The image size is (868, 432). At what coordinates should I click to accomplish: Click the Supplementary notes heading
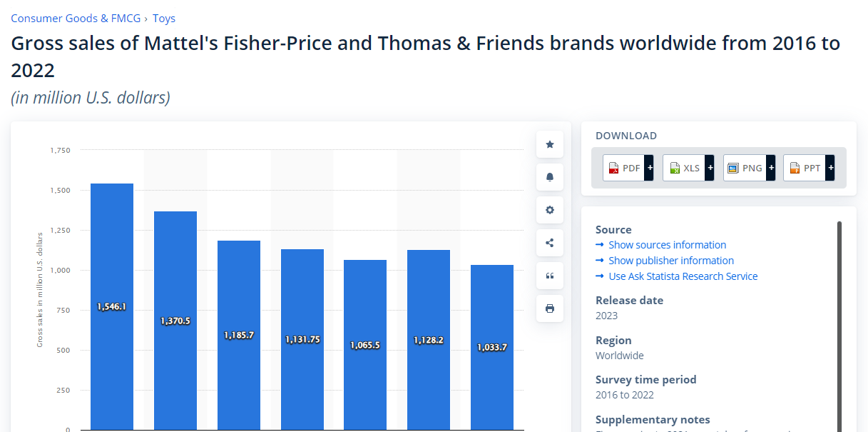pyautogui.click(x=653, y=420)
